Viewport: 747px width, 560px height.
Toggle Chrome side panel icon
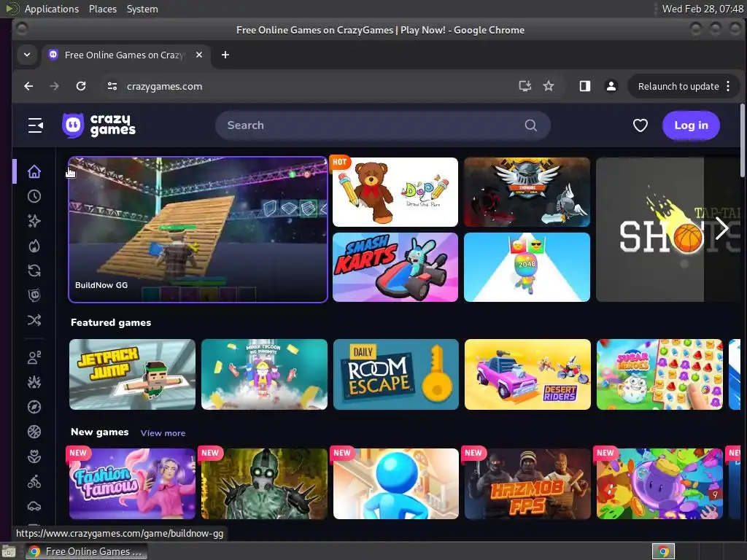click(x=584, y=86)
